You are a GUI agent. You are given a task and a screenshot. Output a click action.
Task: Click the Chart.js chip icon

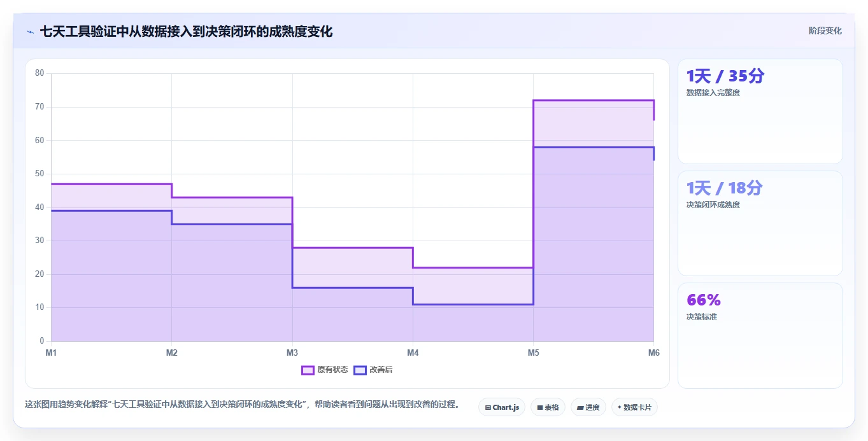488,407
